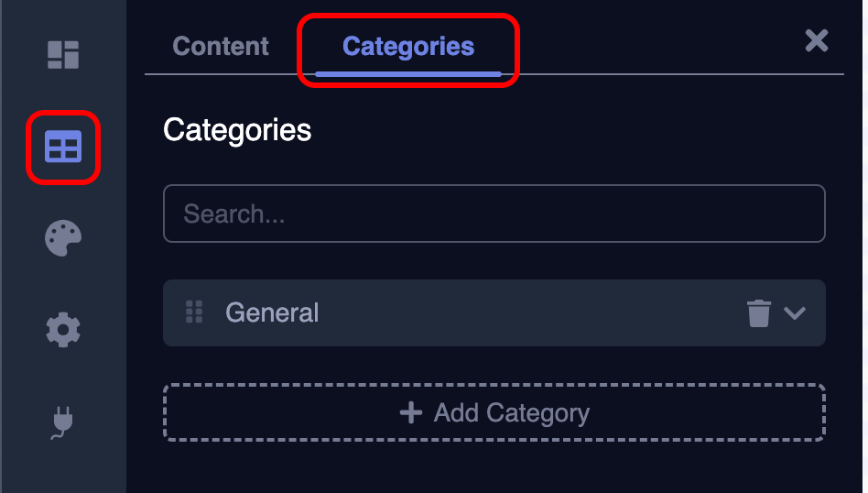868x493 pixels.
Task: Select the General category row
Action: [x=494, y=313]
